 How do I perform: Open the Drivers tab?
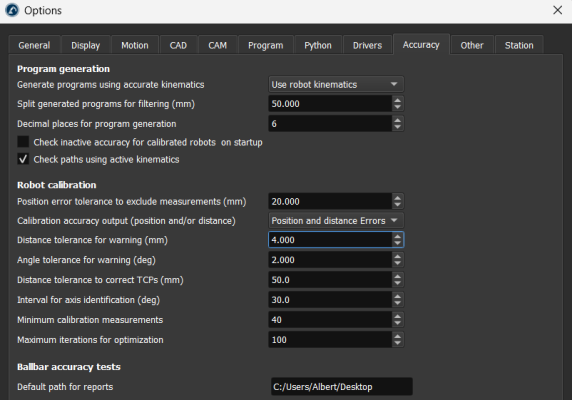pyautogui.click(x=367, y=45)
